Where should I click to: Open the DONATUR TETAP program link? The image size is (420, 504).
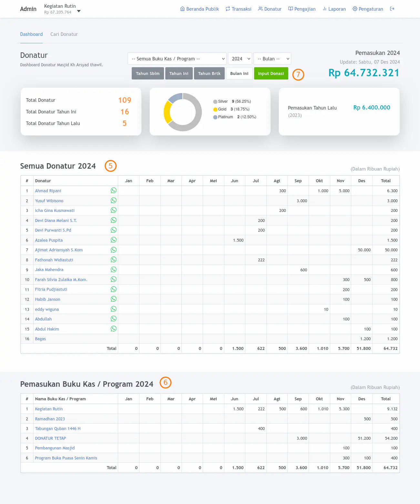pyautogui.click(x=50, y=438)
